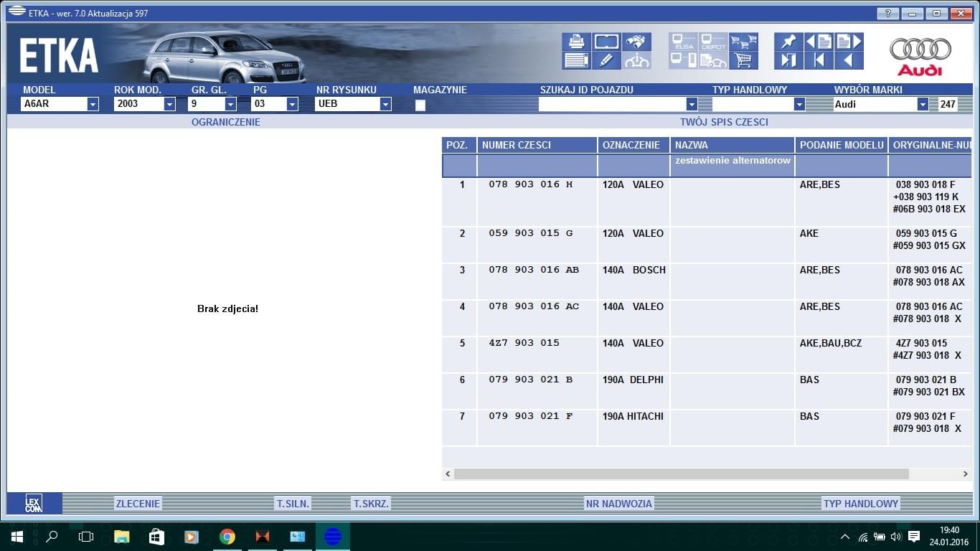Select part number 4Z7 903 015
The width and height of the screenshot is (980, 551).
tap(524, 343)
